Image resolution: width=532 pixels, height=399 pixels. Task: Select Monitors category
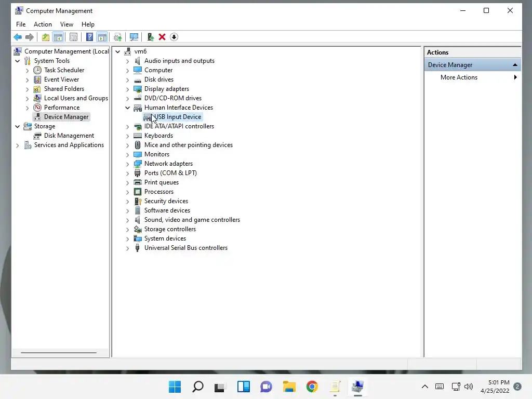[x=156, y=154]
